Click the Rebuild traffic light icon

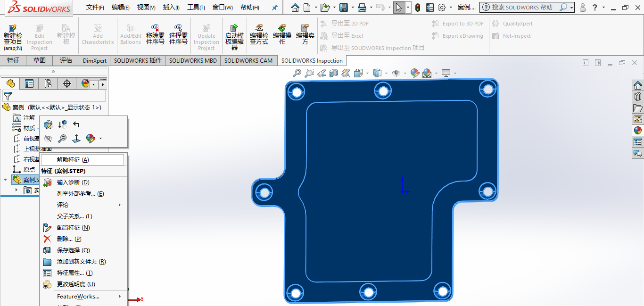click(418, 8)
